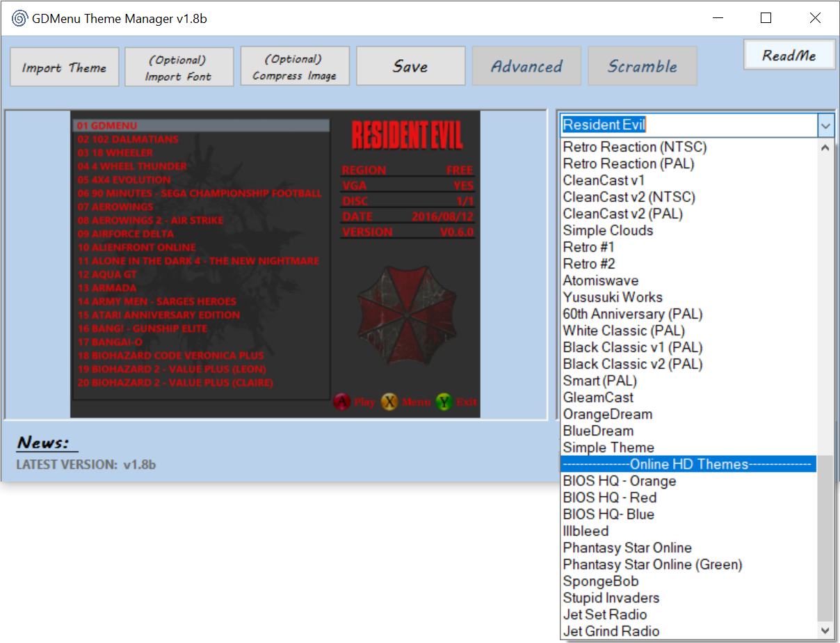The width and height of the screenshot is (840, 643).
Task: Click the 'LATEST VERSION: v1.8b' text
Action: [x=86, y=463]
